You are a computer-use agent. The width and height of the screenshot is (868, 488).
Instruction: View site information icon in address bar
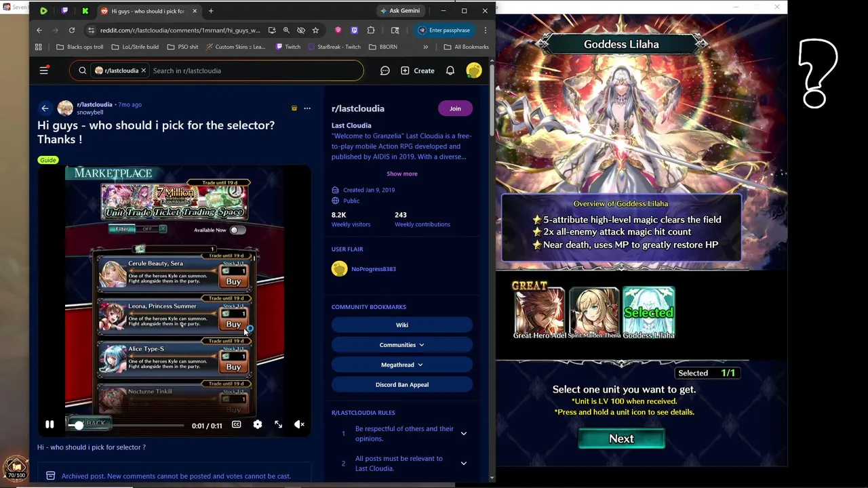[91, 30]
